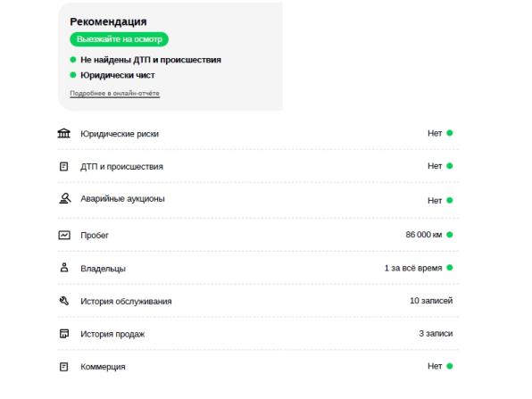Image resolution: width=532 pixels, height=399 pixels.
Task: Click the Юридически чист bullet item
Action: pos(118,75)
